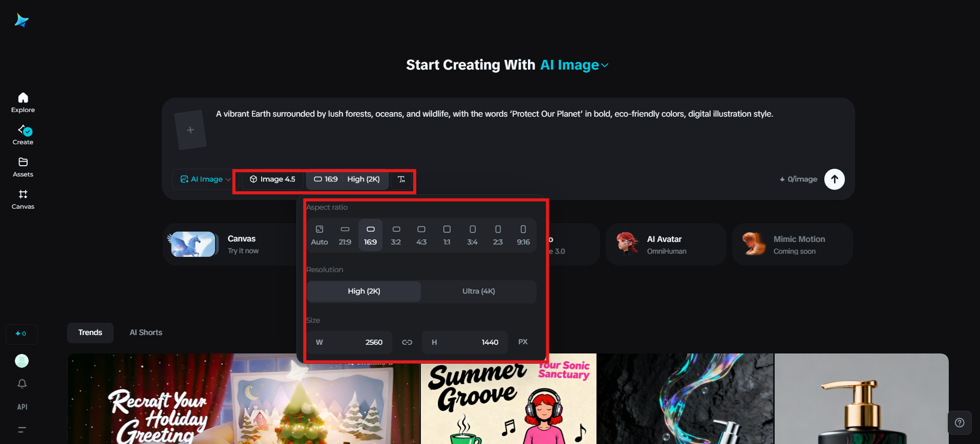This screenshot has height=444, width=980.
Task: Click the width input field showing 2560
Action: click(x=350, y=342)
